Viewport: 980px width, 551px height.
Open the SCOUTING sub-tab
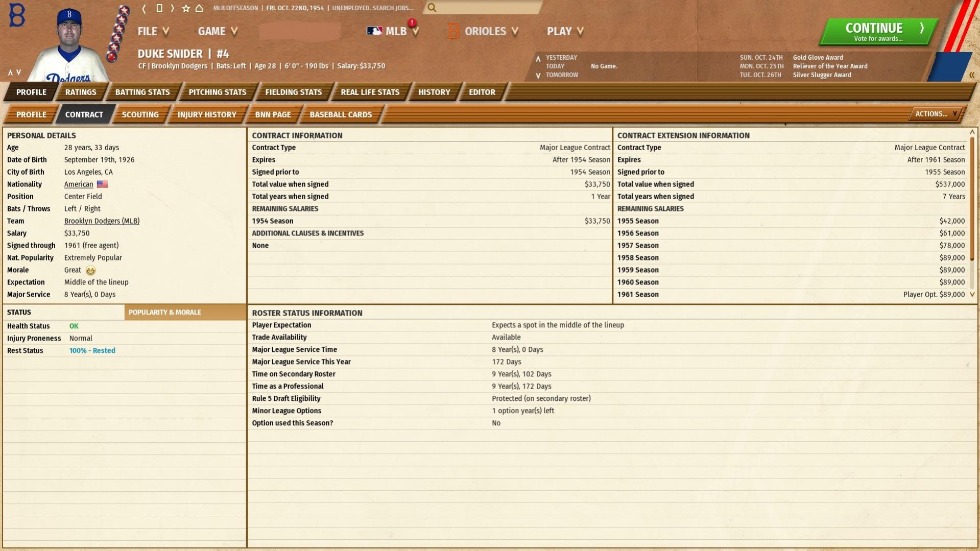pos(140,114)
